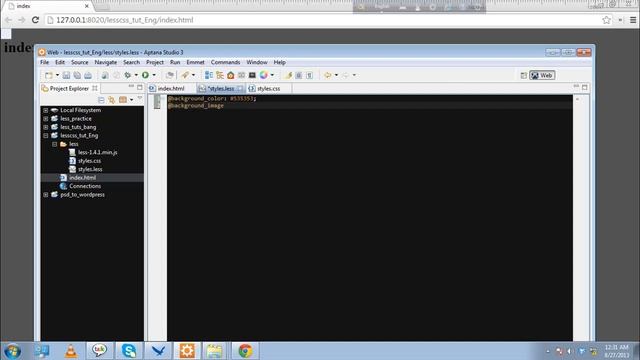Viewport: 640px width, 360px height.
Task: Switch to the styles.css editor tab
Action: click(268, 89)
